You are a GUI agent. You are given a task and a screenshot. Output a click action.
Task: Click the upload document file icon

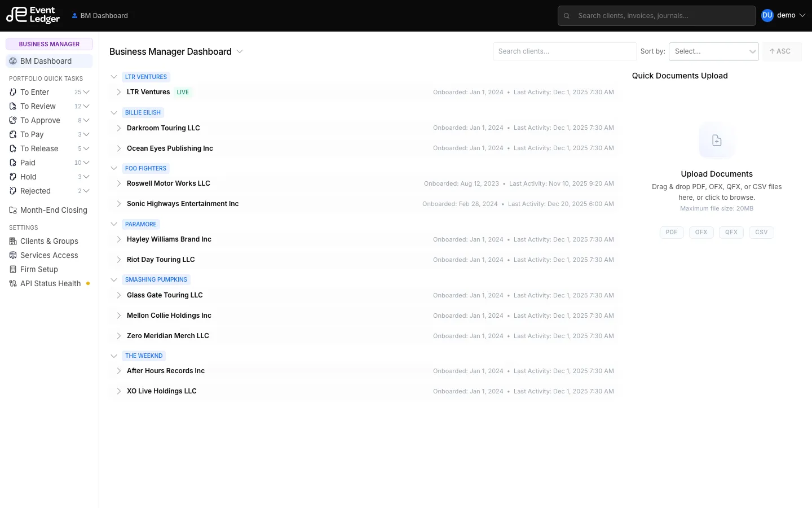coord(717,141)
